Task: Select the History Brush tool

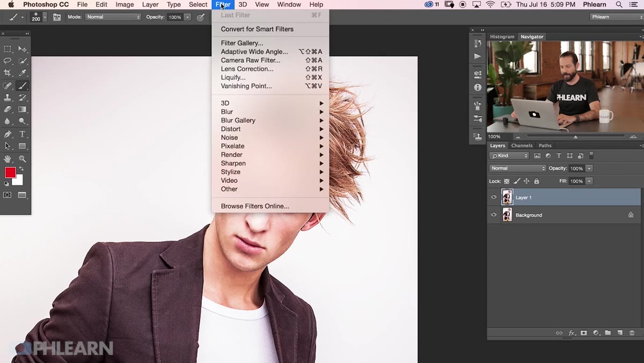Action: click(23, 98)
